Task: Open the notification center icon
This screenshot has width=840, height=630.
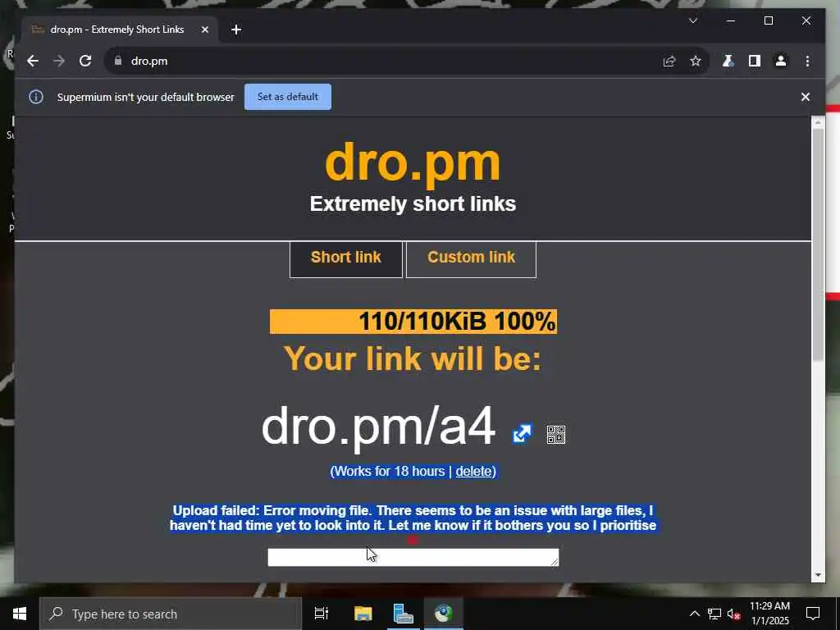Action: 813,614
